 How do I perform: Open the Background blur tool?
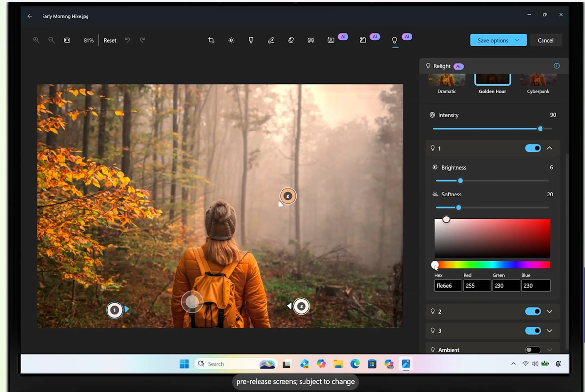[311, 40]
